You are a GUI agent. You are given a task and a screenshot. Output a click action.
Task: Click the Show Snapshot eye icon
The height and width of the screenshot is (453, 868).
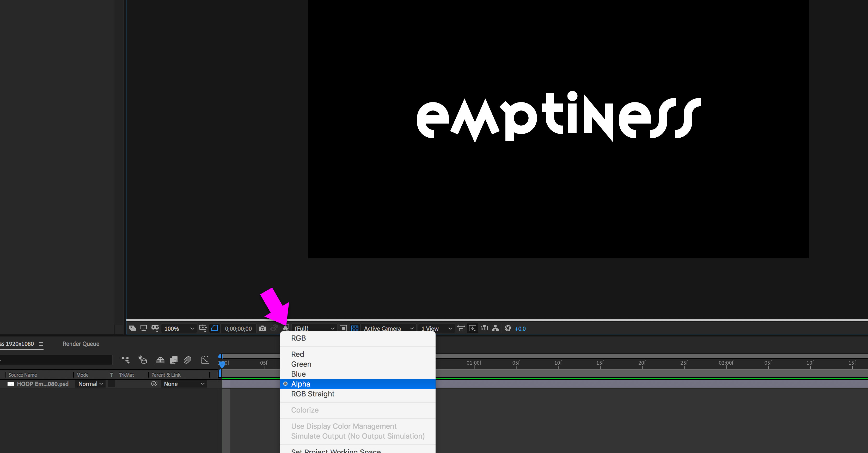point(274,328)
